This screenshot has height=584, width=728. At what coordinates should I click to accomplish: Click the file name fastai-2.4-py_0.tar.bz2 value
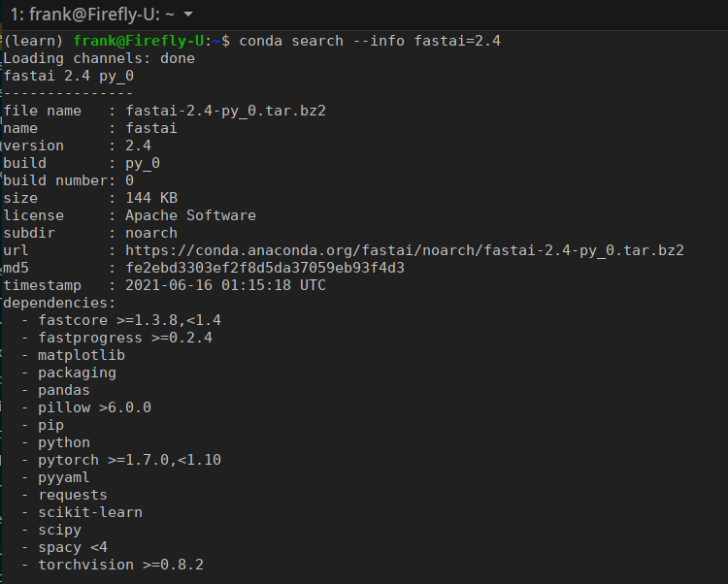coord(225,111)
